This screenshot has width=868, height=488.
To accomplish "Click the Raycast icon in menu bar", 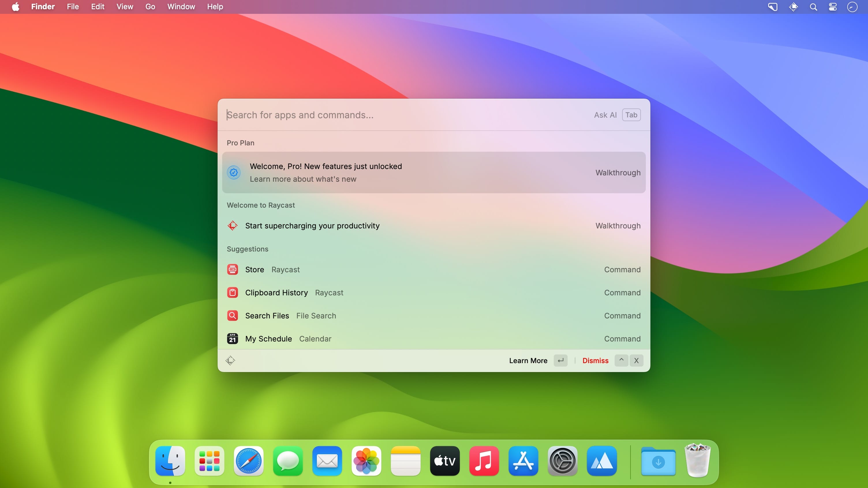I will click(x=793, y=7).
